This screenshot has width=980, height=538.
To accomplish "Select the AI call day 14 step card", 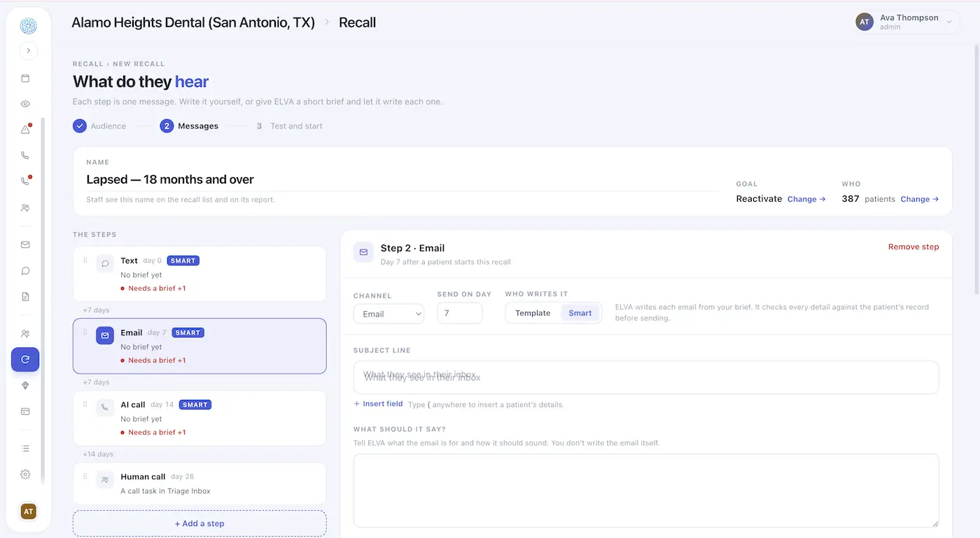I will click(x=199, y=418).
